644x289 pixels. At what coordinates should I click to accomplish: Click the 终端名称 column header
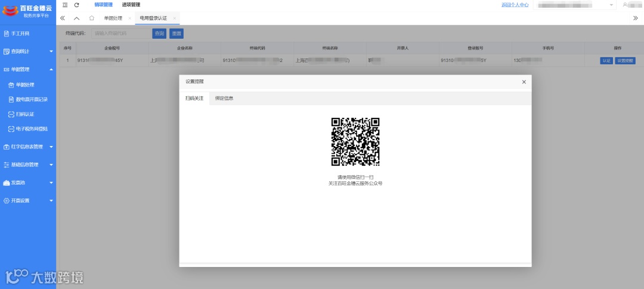click(x=330, y=48)
